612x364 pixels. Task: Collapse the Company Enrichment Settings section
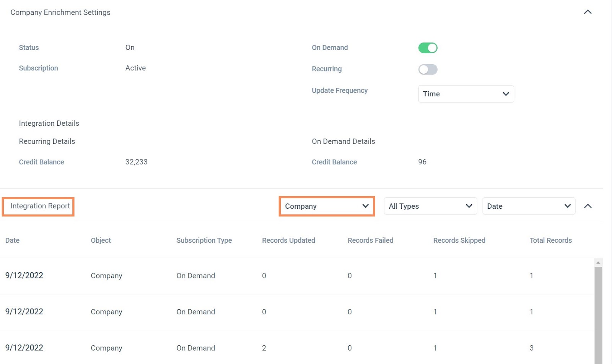[x=588, y=12]
